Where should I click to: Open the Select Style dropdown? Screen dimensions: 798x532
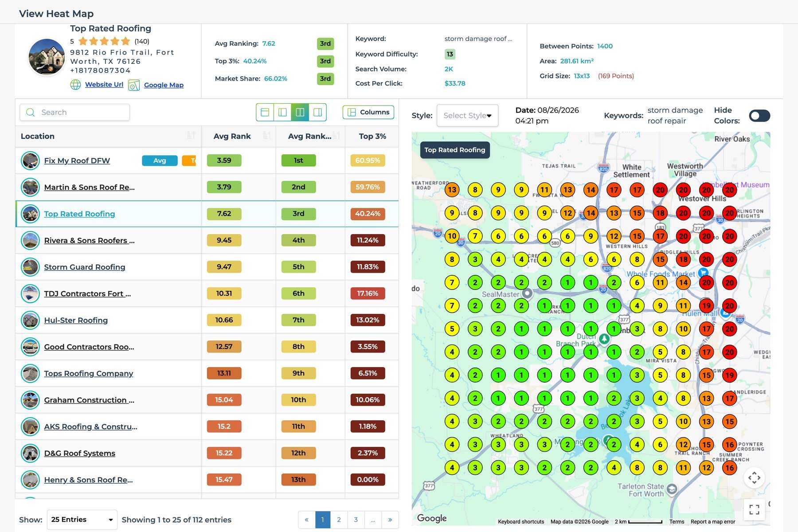(x=467, y=116)
